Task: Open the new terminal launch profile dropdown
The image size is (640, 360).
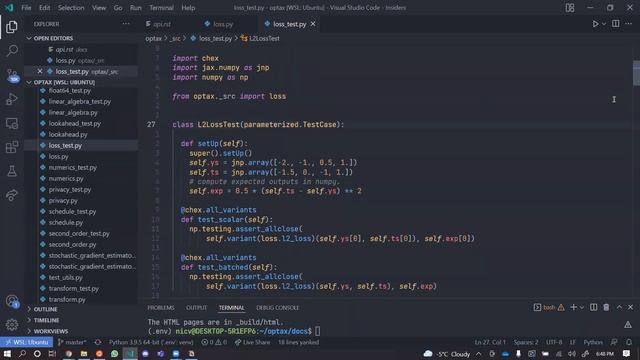Action: [582, 307]
